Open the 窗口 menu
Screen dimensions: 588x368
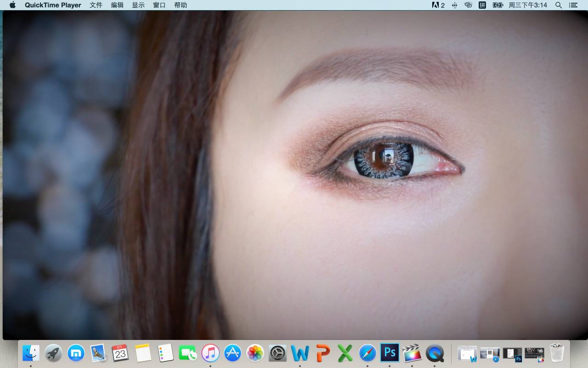tap(159, 5)
